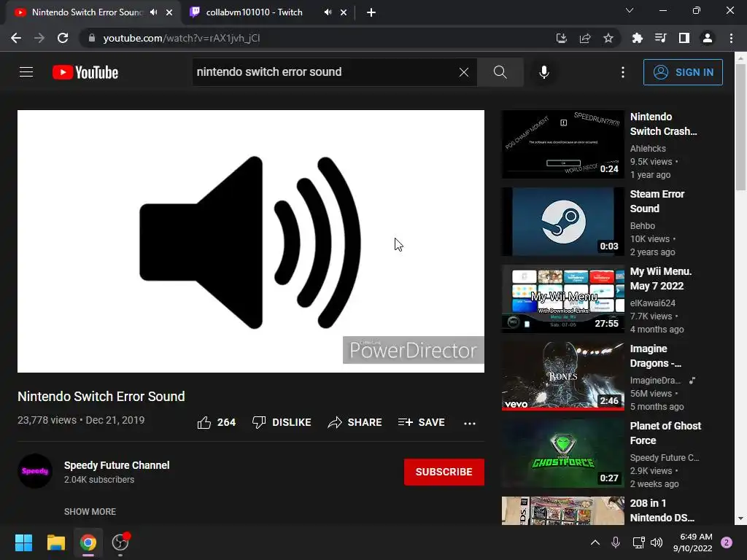Click the Steam logo video thumbnail
Image resolution: width=747 pixels, height=560 pixels.
(x=563, y=222)
